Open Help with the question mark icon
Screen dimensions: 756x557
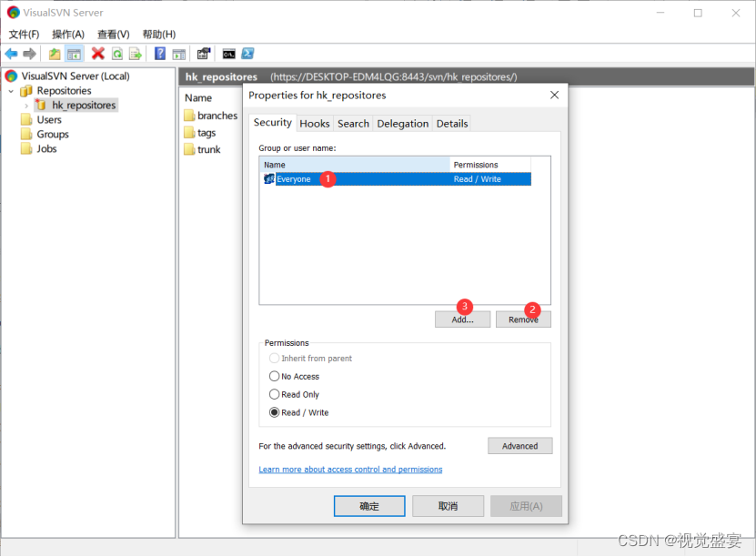coord(159,54)
